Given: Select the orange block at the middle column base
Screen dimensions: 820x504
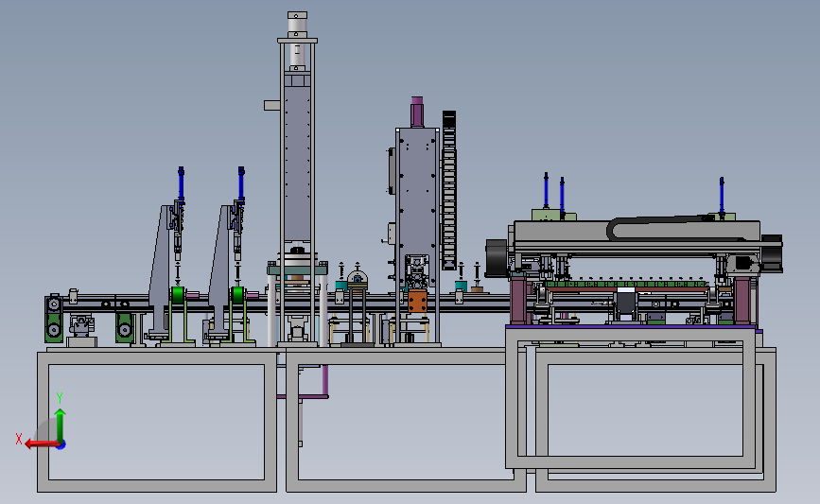Looking at the screenshot, I should pos(417,302).
